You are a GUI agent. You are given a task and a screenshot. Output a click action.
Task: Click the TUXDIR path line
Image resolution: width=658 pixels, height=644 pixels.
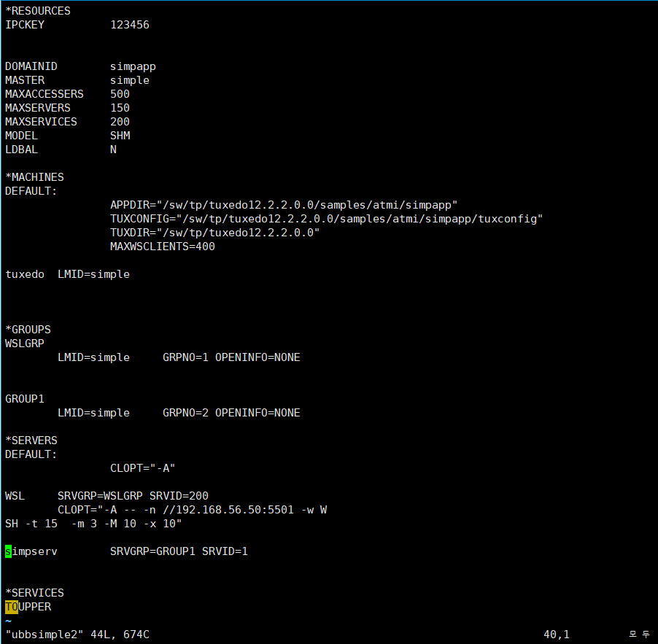[x=215, y=233]
